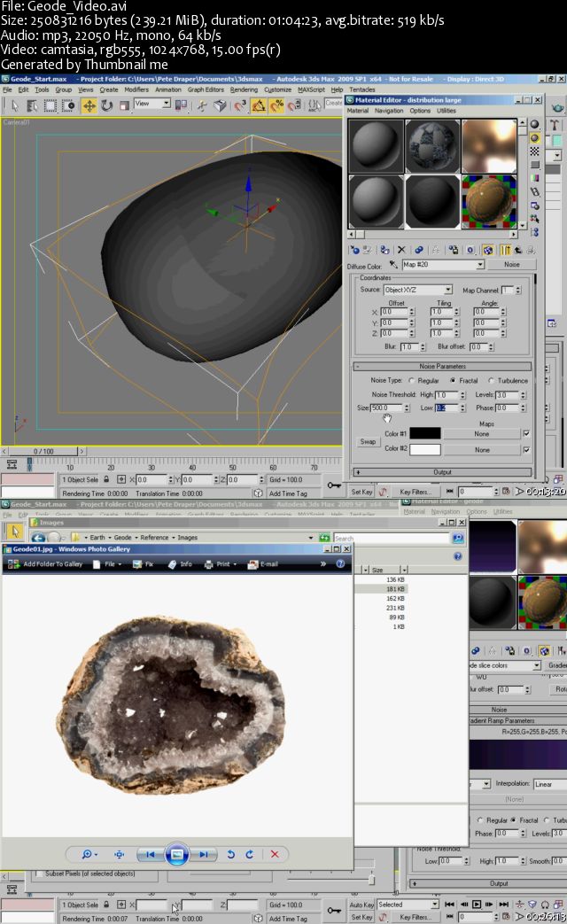Screen dimensions: 567x924
Task: Activate the Select and Uniform Scale tool
Action: [124, 105]
